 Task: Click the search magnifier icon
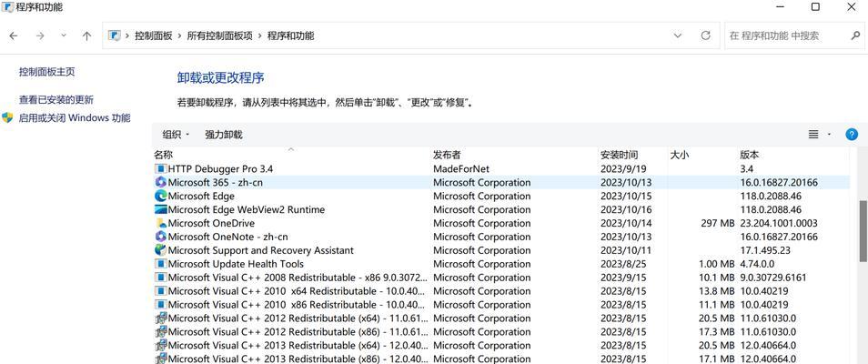tap(854, 35)
